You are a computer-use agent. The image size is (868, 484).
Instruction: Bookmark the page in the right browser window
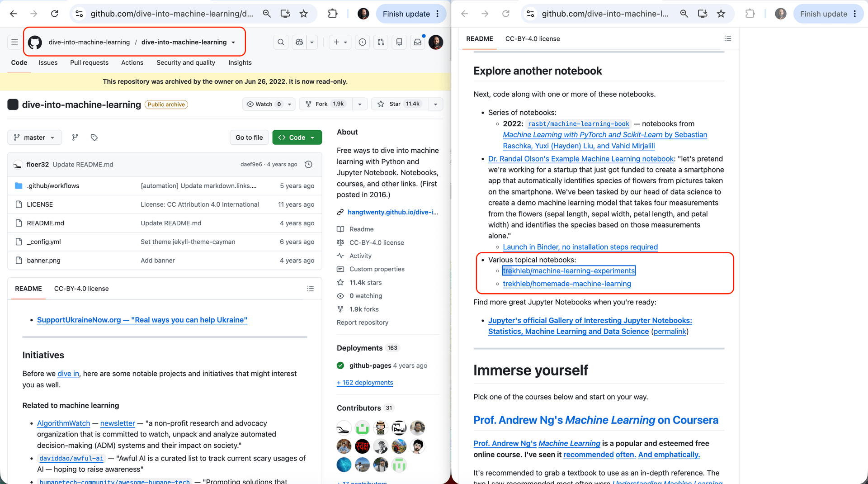pyautogui.click(x=721, y=14)
